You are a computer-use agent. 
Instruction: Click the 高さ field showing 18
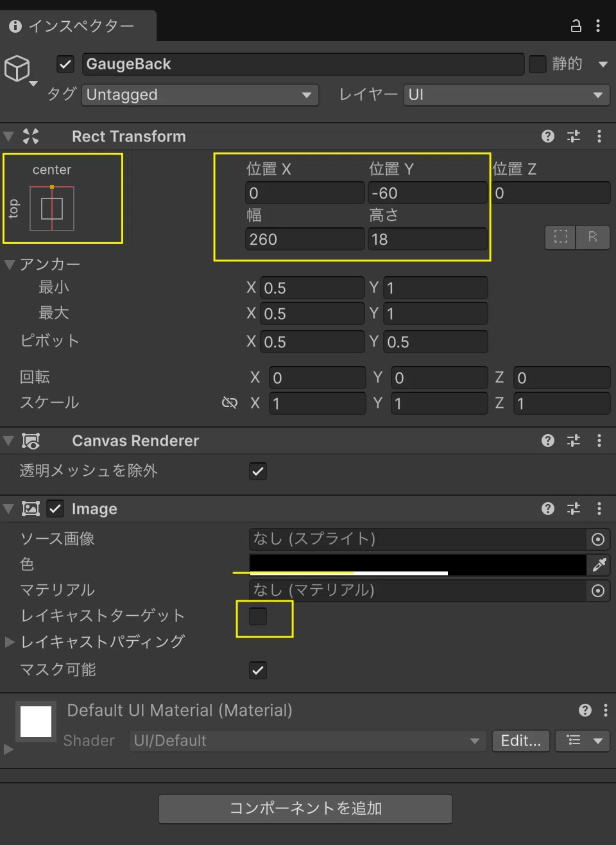pyautogui.click(x=427, y=239)
